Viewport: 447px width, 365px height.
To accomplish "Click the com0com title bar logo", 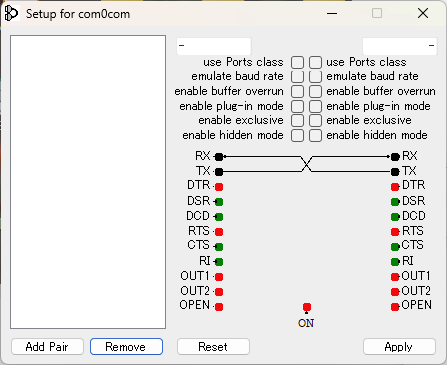I will tap(11, 14).
